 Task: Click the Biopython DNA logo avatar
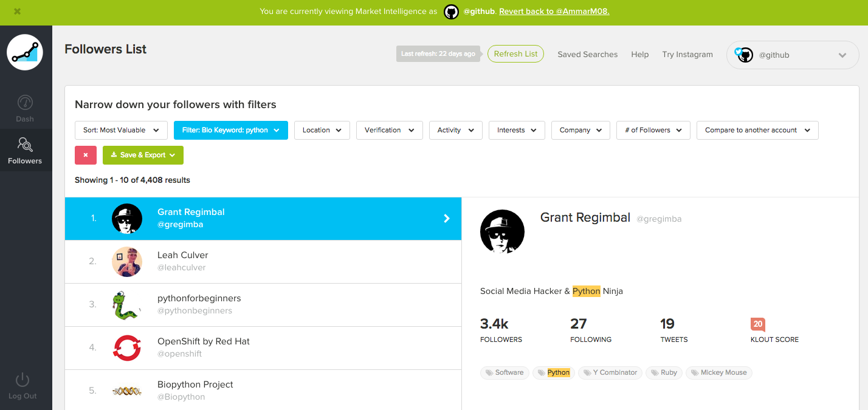coord(127,391)
